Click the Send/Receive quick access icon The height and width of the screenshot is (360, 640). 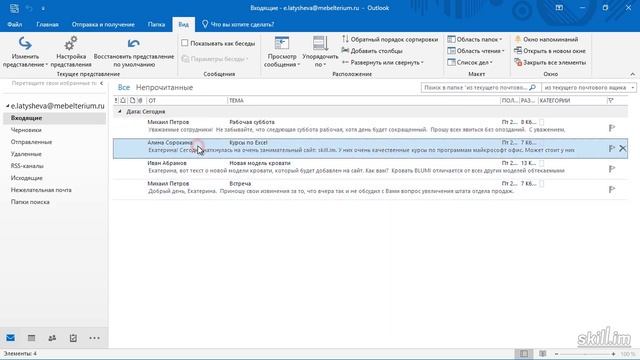(x=14, y=8)
